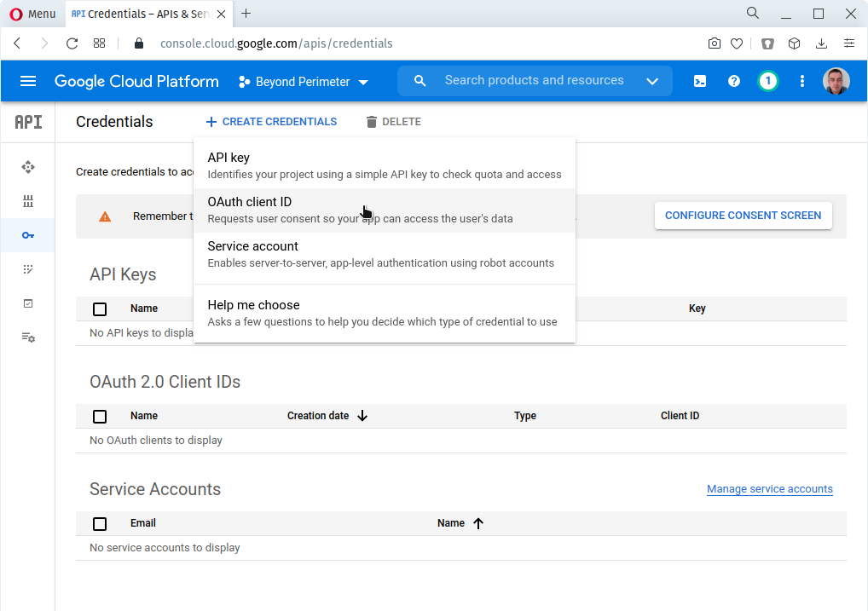This screenshot has width=868, height=611.
Task: Click Configure Consent Screen button
Action: (743, 216)
